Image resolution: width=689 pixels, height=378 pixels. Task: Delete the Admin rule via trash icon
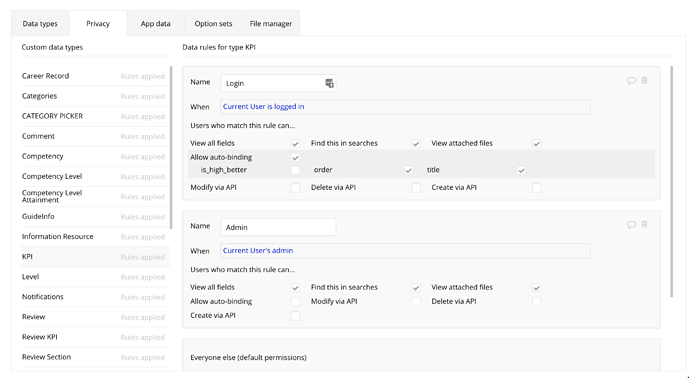pyautogui.click(x=644, y=225)
